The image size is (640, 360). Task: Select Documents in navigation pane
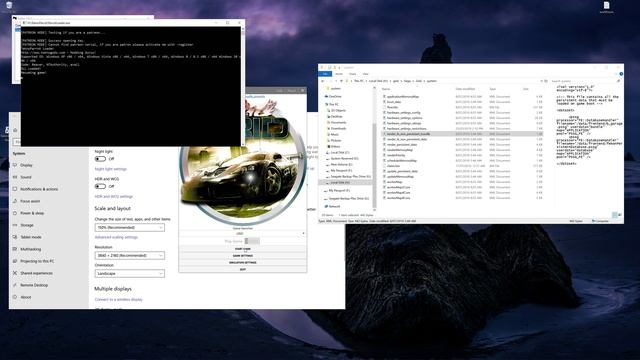point(338,122)
